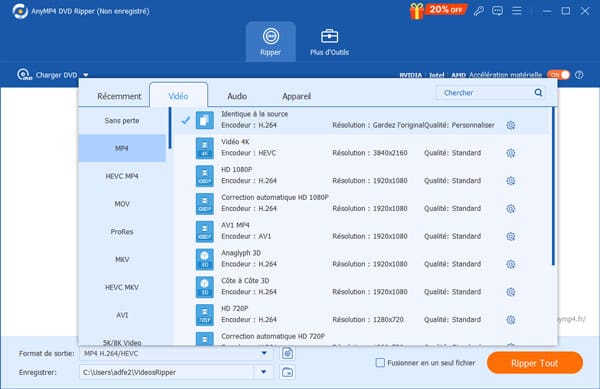Click the preset list vertical scrollbar

pyautogui.click(x=553, y=186)
